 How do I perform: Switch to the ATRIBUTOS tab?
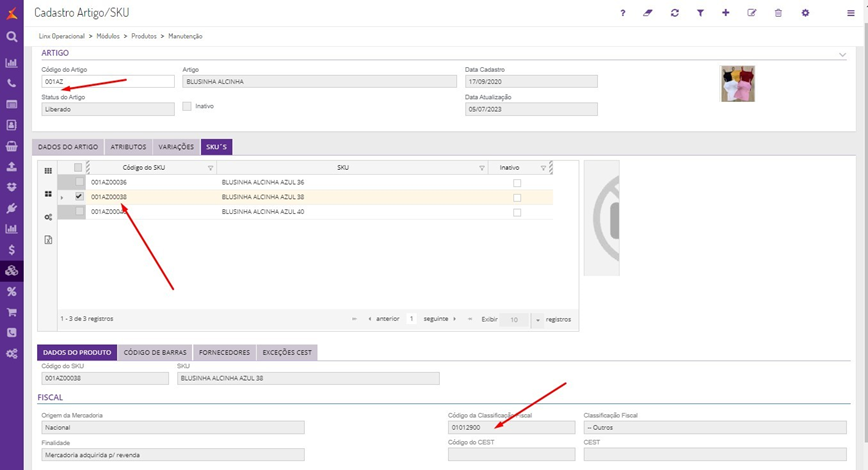(x=128, y=147)
